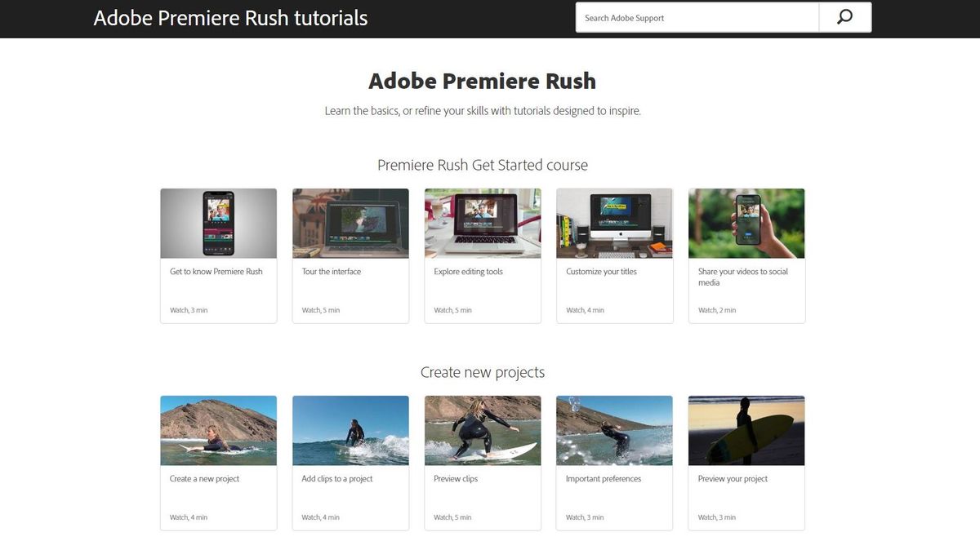
Task: Open the Explore editing tools thumbnail image
Action: click(x=483, y=224)
